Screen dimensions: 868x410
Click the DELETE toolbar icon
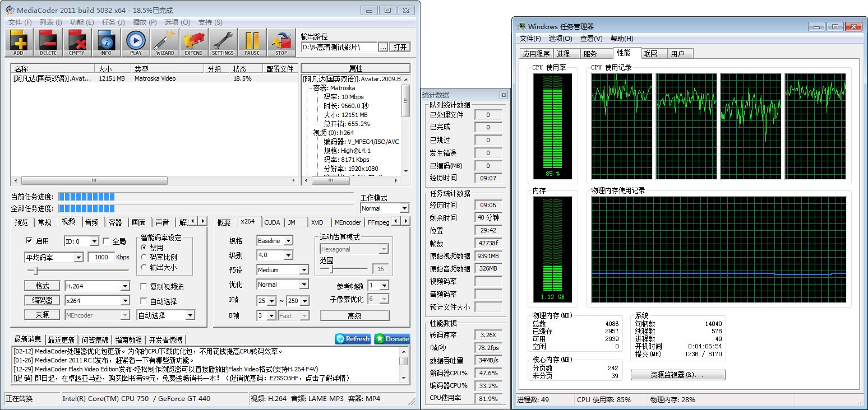(48, 42)
